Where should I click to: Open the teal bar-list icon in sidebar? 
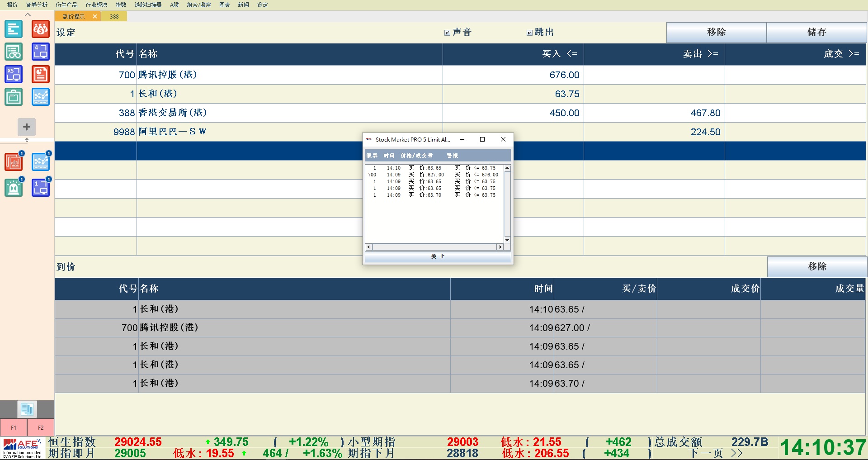pos(14,29)
